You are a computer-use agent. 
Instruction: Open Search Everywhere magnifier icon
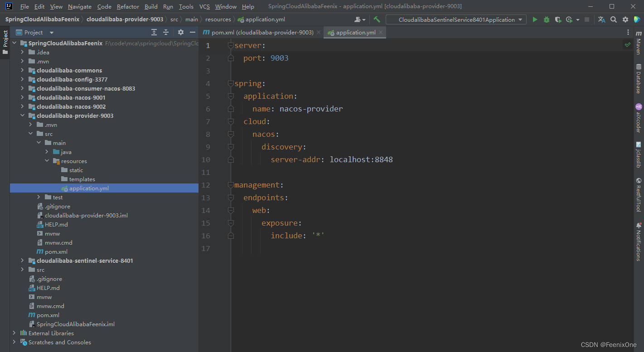(614, 19)
